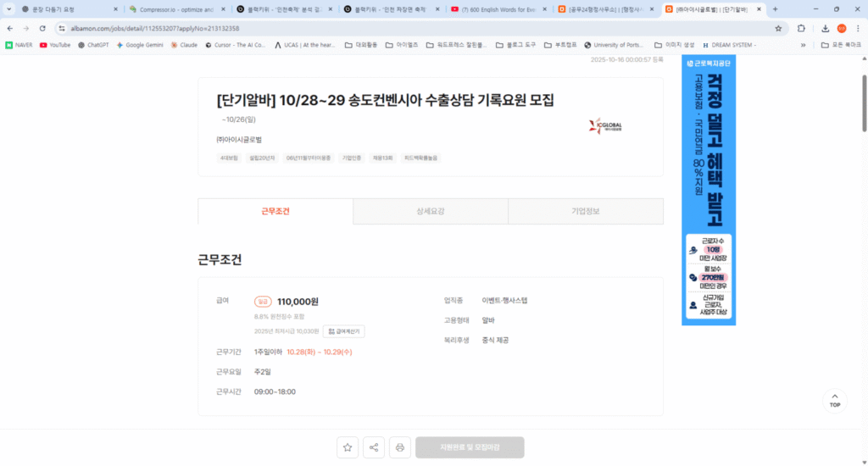The width and height of the screenshot is (868, 466).
Task: Expand the hidden bookmarks chevron
Action: [804, 45]
